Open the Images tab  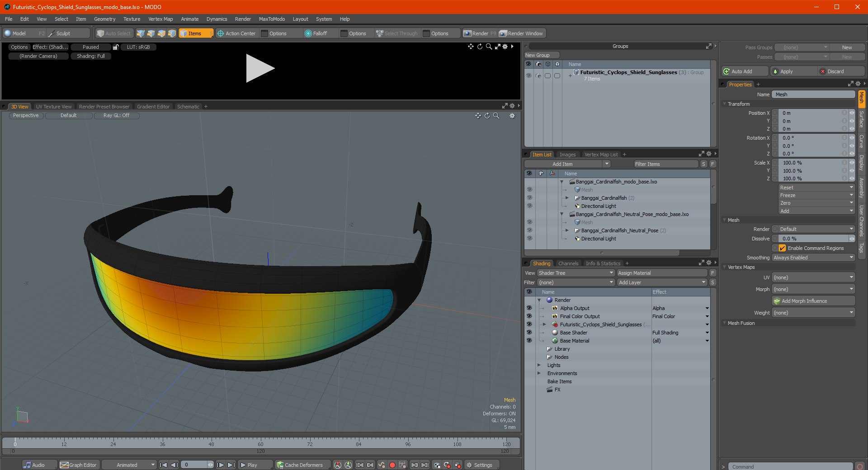(x=567, y=155)
